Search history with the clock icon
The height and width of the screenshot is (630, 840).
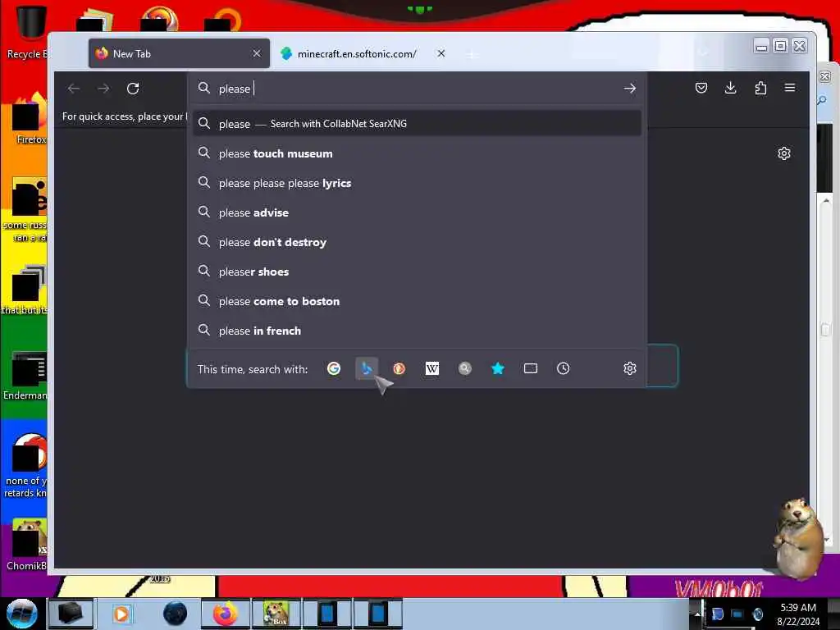(x=563, y=368)
